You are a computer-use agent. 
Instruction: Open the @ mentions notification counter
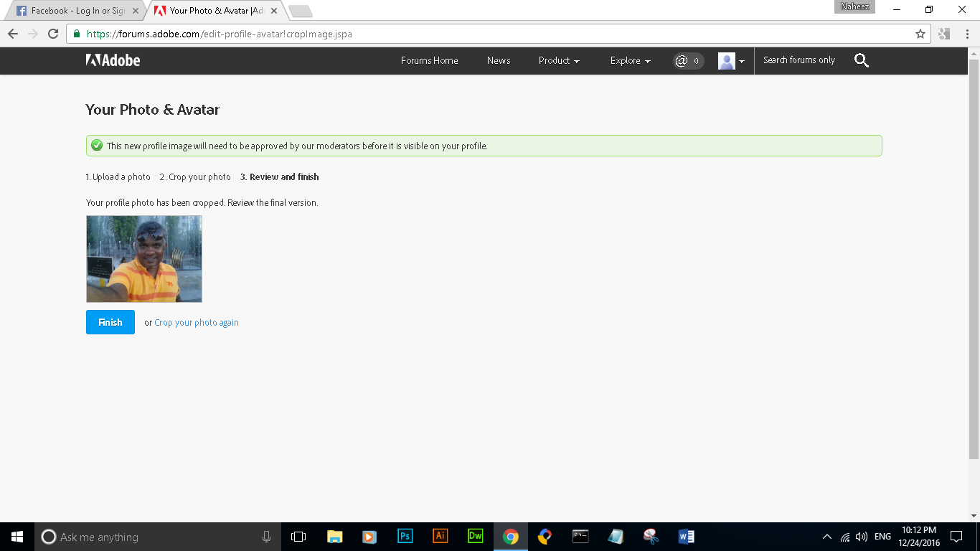click(688, 61)
